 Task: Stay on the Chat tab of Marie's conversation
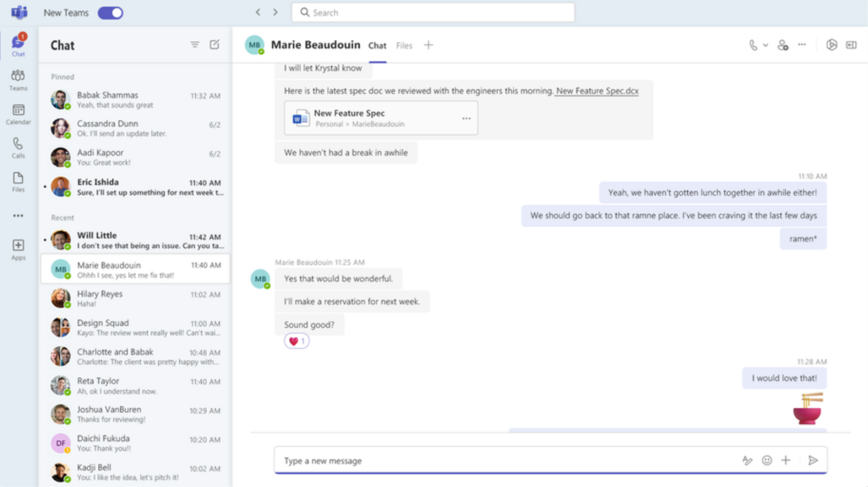pos(377,45)
